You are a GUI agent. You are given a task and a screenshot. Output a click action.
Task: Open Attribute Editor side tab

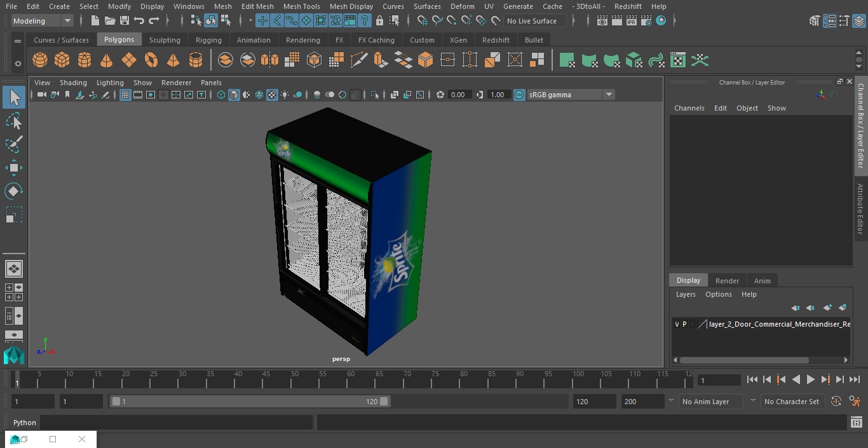click(860, 209)
